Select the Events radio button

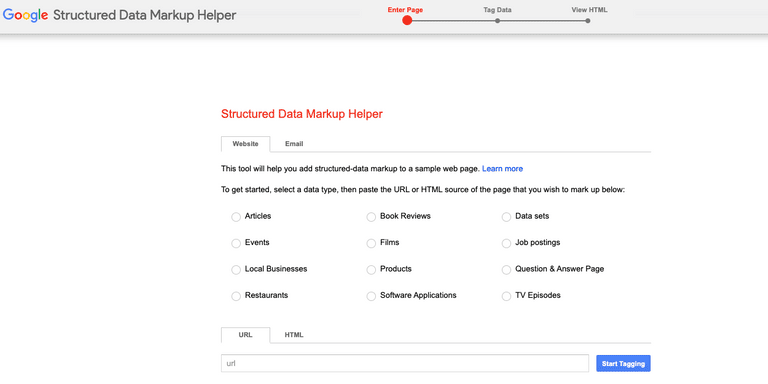point(236,243)
